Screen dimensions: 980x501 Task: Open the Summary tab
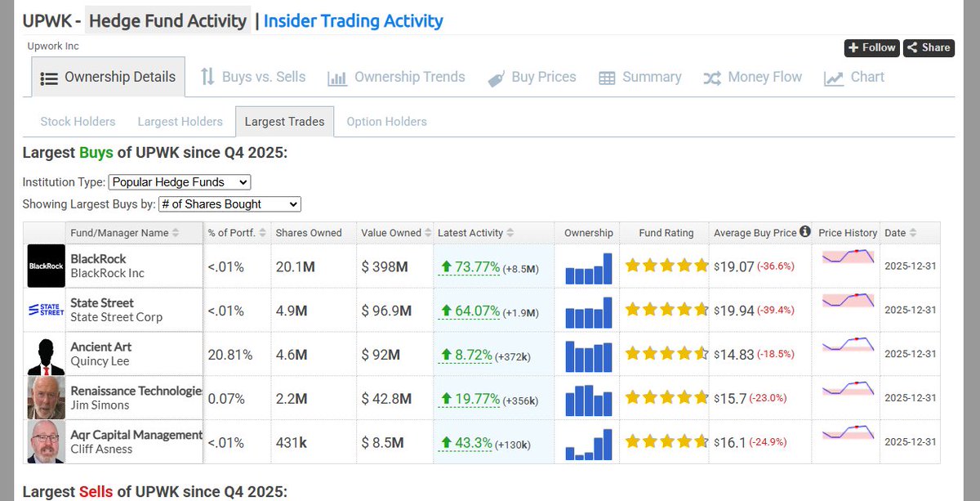639,77
